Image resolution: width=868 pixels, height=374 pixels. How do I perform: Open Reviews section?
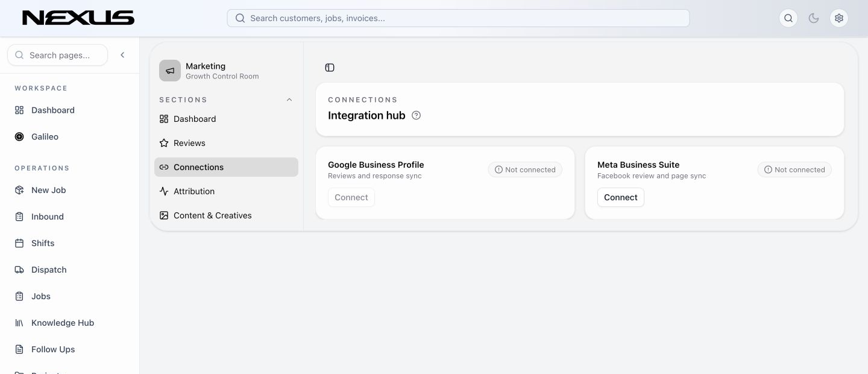(x=226, y=143)
